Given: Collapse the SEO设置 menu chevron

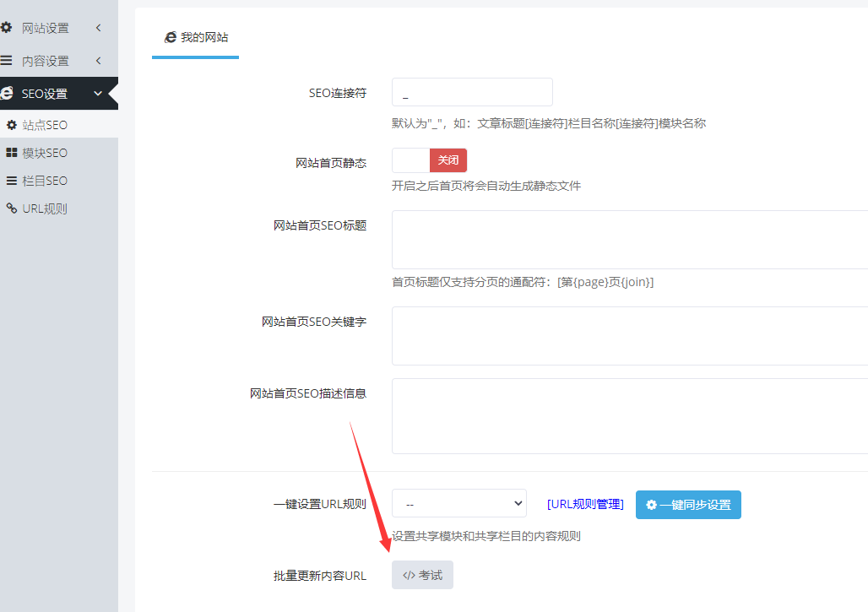Looking at the screenshot, I should [x=98, y=94].
